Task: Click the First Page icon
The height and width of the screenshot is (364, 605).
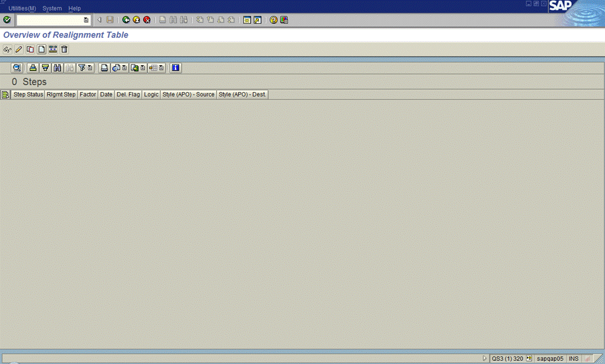Action: pos(200,19)
